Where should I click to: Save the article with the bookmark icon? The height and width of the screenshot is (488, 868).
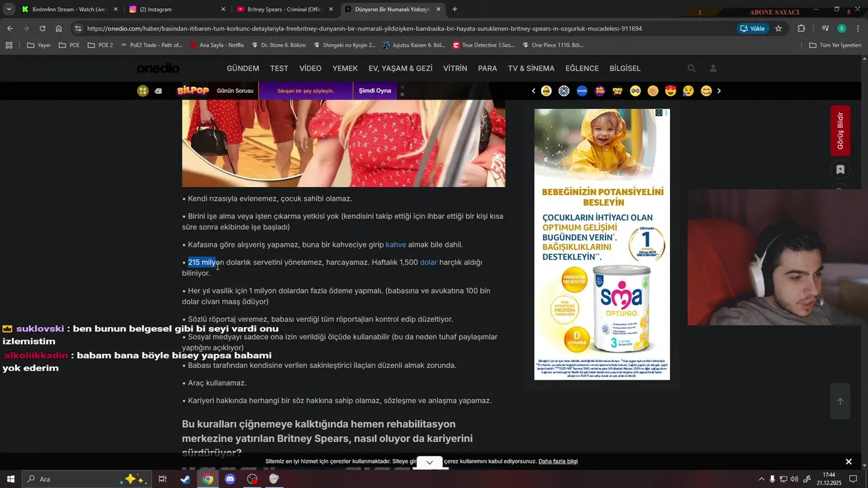point(840,169)
